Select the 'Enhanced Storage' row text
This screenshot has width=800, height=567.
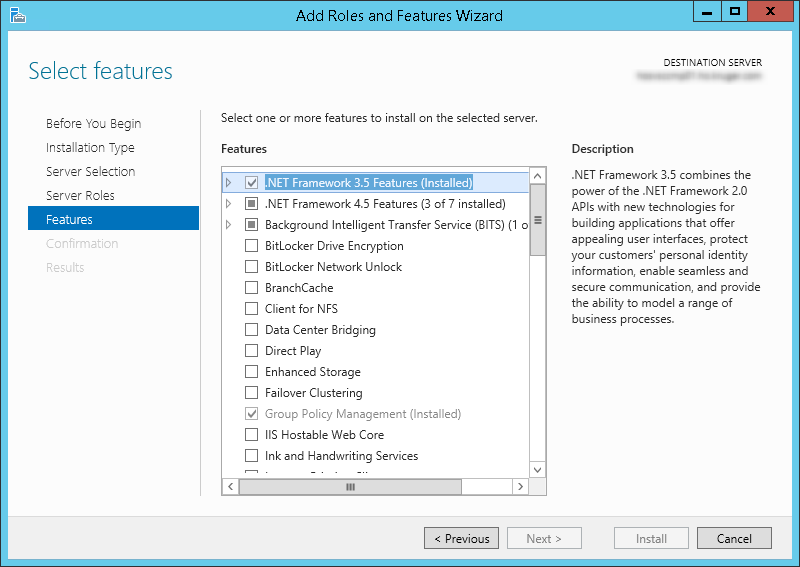tap(313, 372)
